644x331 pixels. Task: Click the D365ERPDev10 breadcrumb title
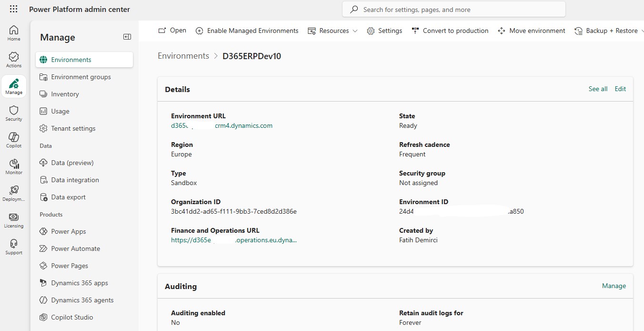pyautogui.click(x=252, y=56)
